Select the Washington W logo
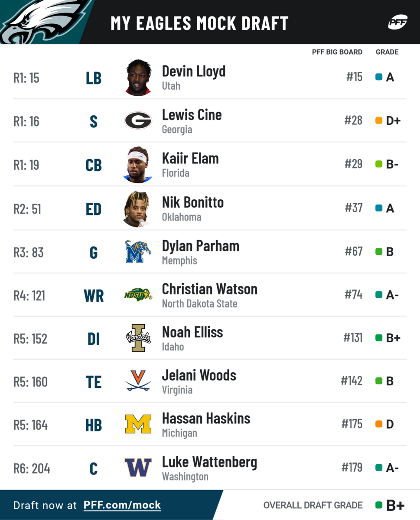 (138, 468)
